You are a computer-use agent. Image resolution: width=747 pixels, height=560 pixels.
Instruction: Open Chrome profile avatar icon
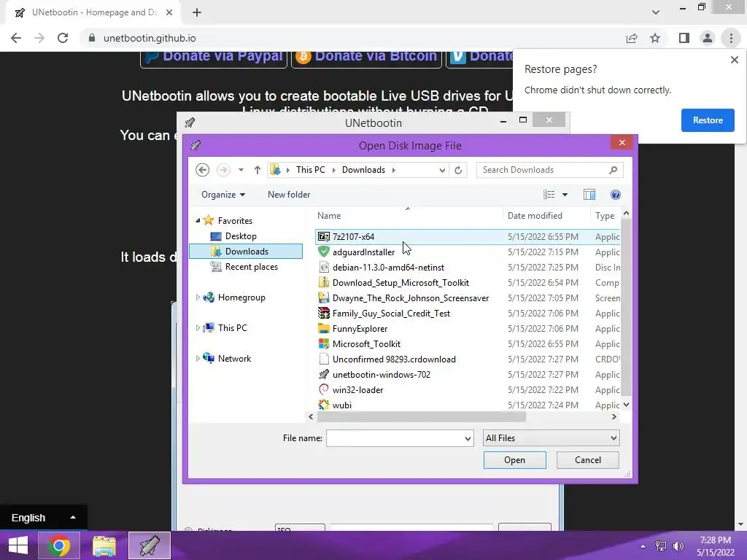708,38
